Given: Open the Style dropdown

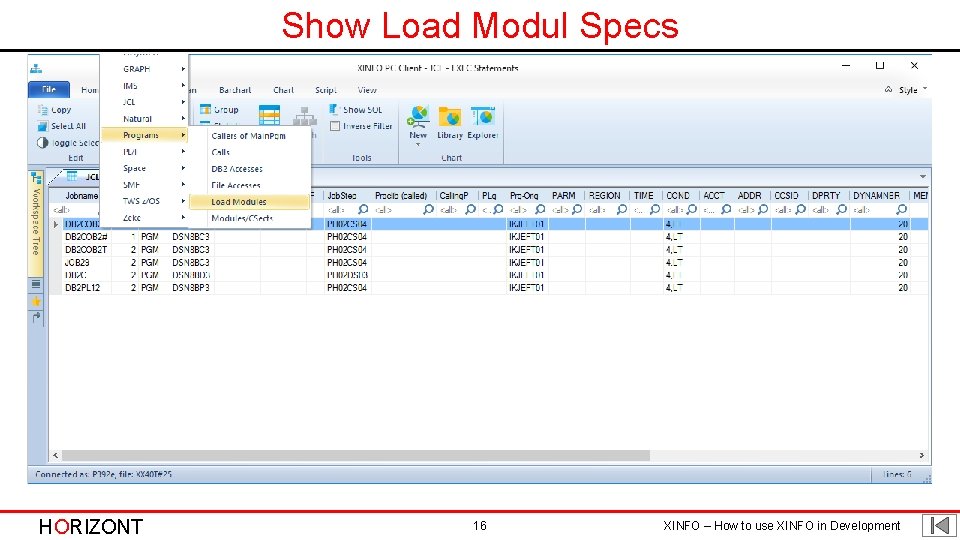Looking at the screenshot, I should [913, 90].
